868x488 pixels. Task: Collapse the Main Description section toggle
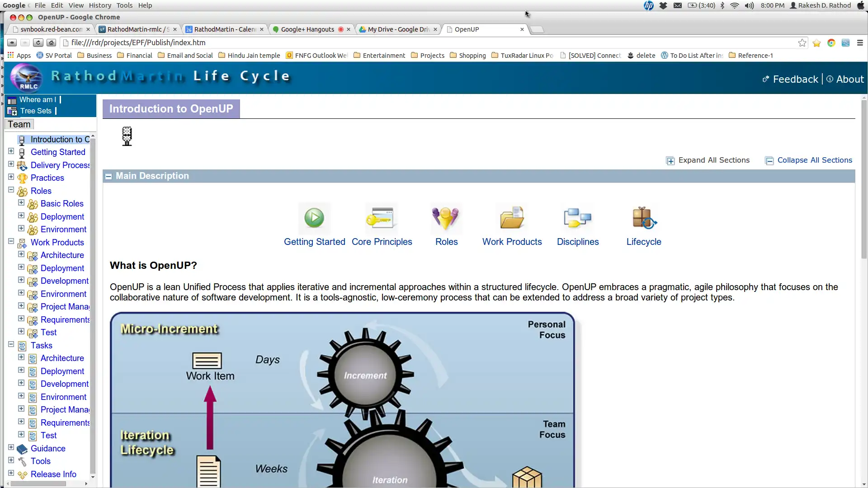click(108, 176)
